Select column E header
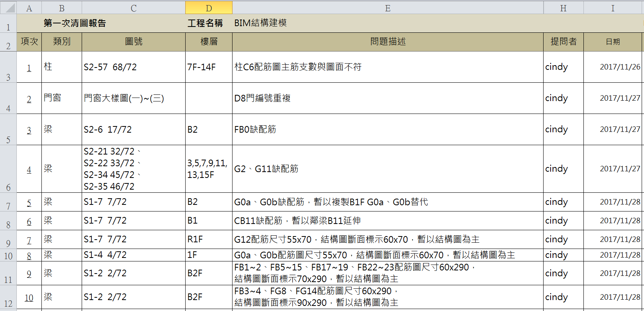This screenshot has width=644, height=311. [387, 8]
